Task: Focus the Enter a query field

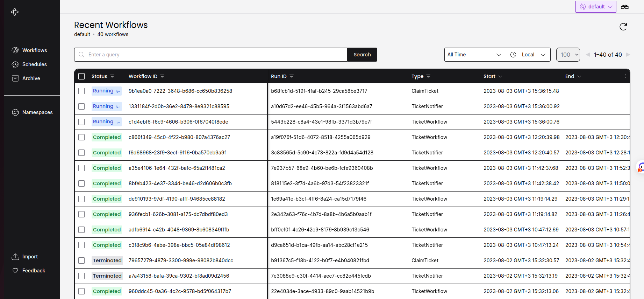Action: [210, 55]
